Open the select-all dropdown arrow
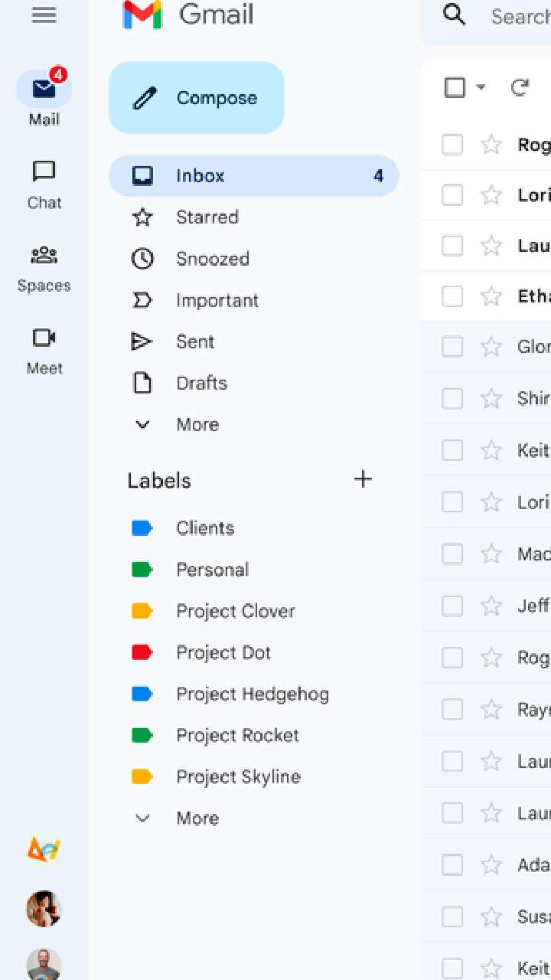Screen dimensions: 551x980 481,87
